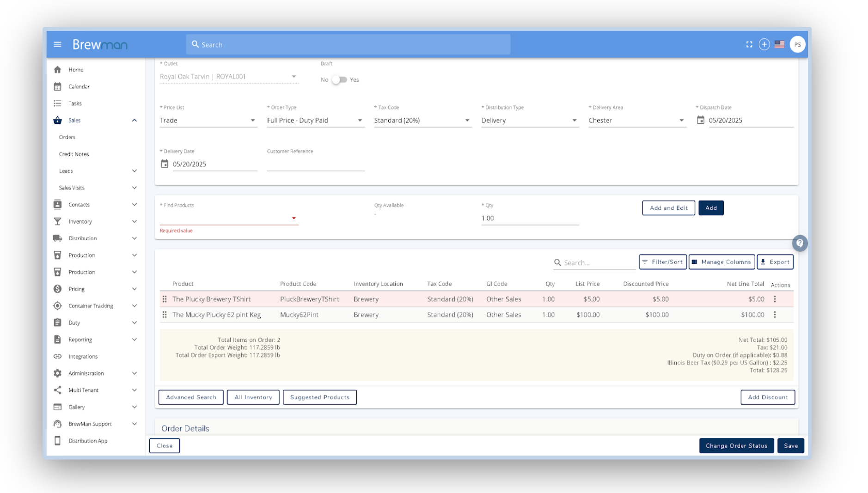
Task: Click the Sales basket icon
Action: tap(57, 120)
